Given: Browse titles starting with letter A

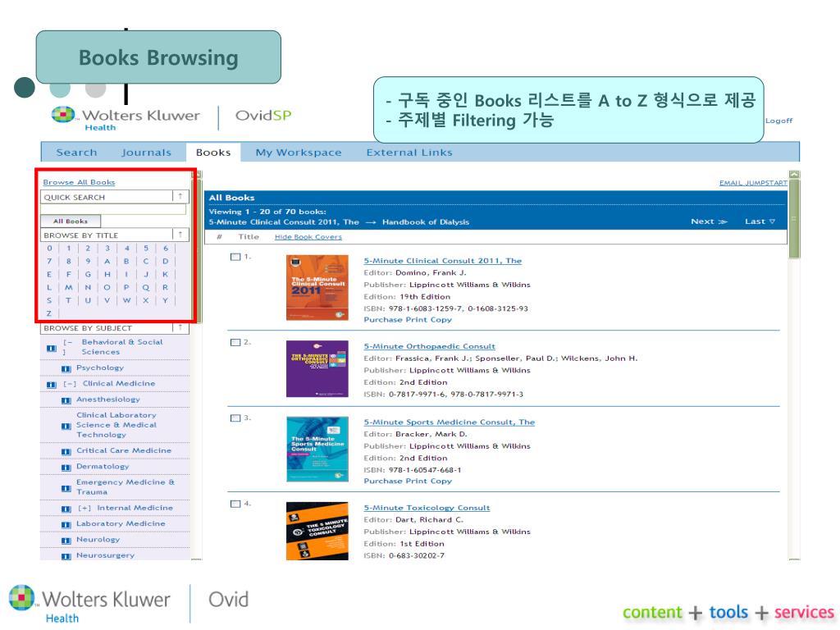Looking at the screenshot, I should pyautogui.click(x=107, y=261).
